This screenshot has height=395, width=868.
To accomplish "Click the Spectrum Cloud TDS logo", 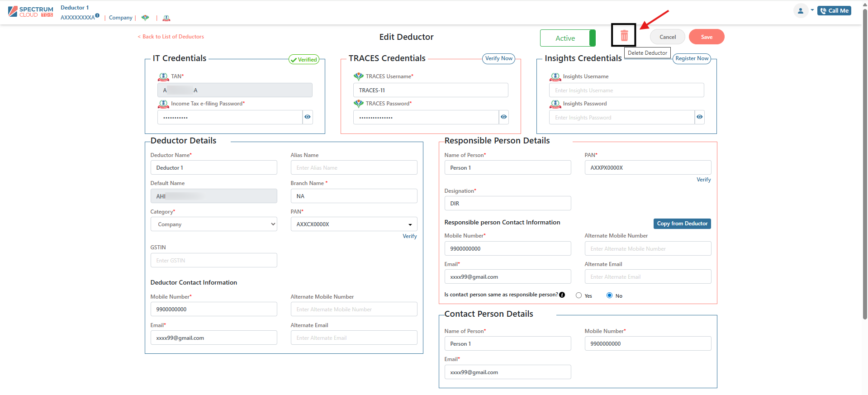I will click(31, 12).
